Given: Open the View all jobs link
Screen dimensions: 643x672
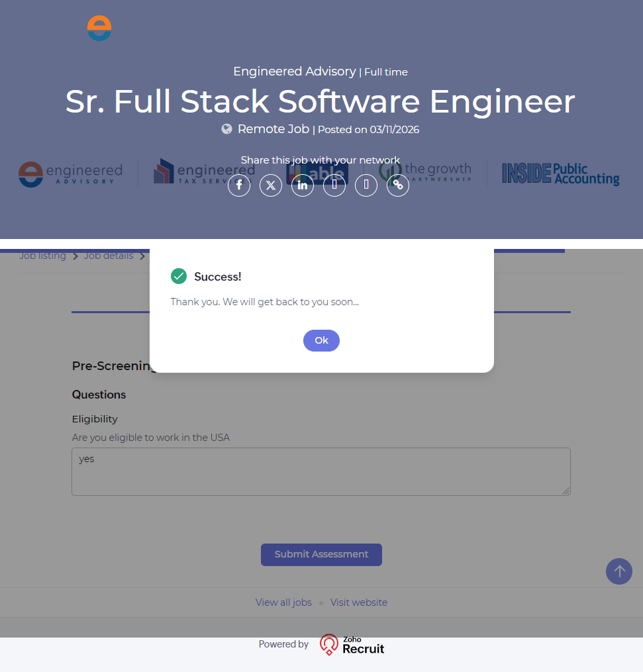Looking at the screenshot, I should pos(283,602).
